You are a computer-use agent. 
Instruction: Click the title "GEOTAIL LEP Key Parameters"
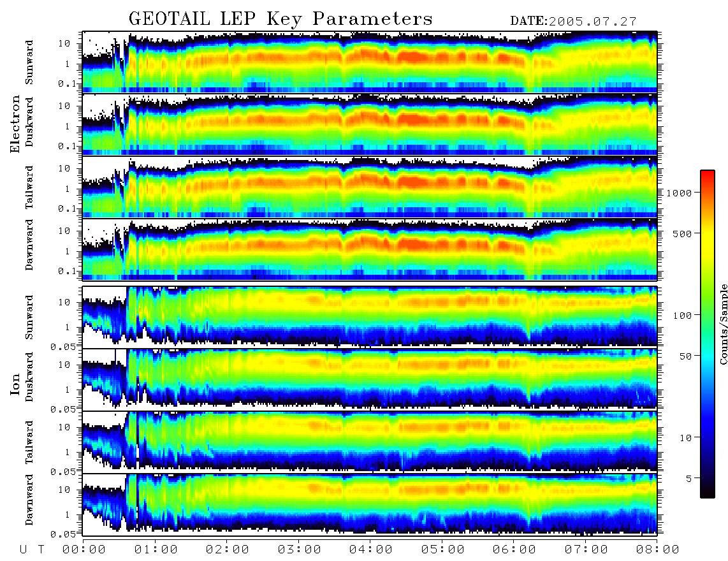click(x=280, y=20)
